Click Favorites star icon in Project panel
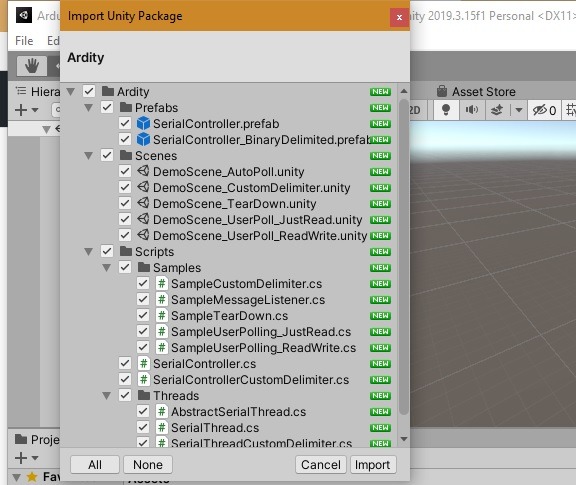 (32, 477)
